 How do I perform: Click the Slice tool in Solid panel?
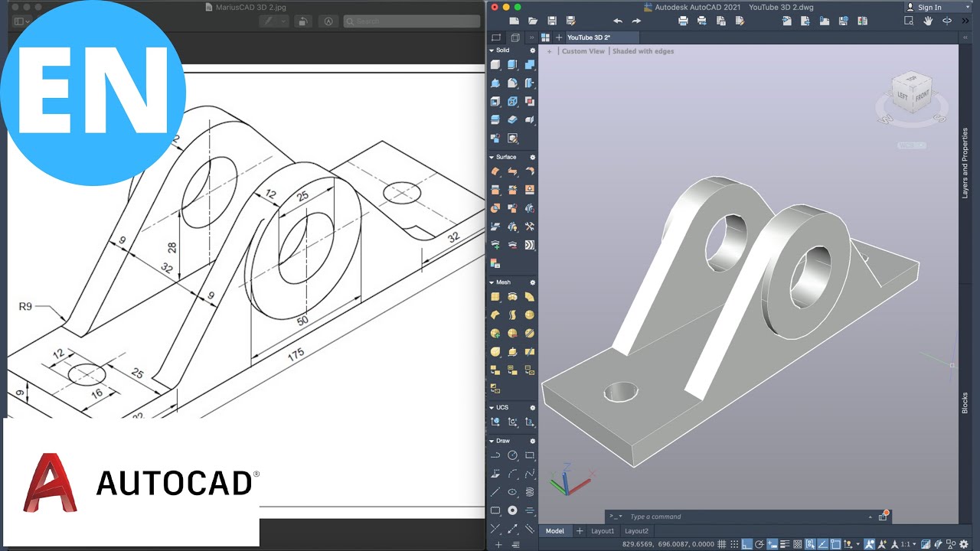coord(495,119)
